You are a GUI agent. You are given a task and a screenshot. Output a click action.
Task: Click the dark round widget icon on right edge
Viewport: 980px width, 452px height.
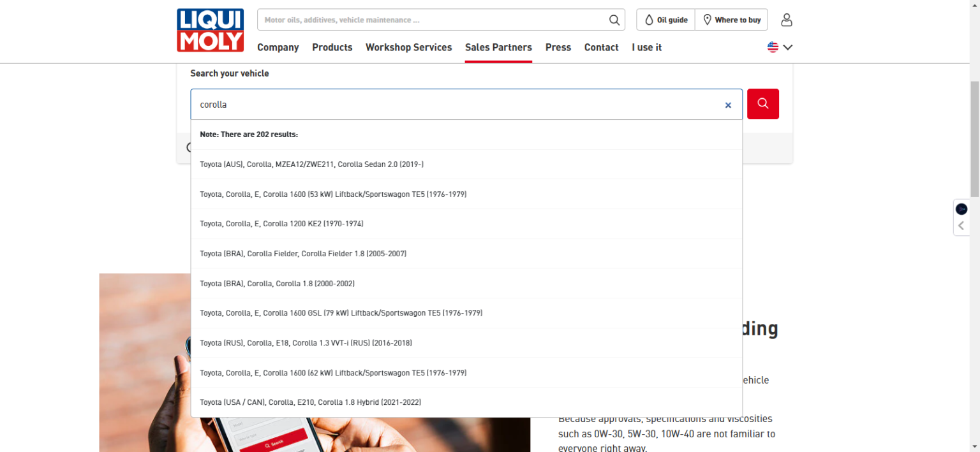(x=961, y=209)
